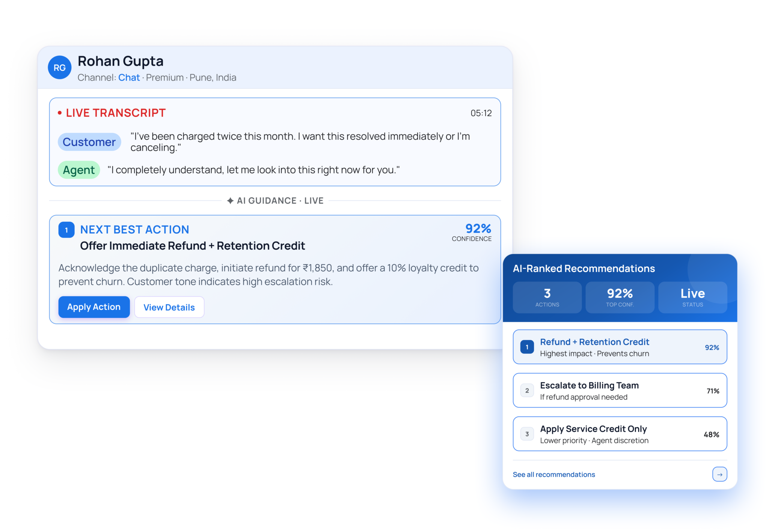Open View Details for the recommended action

(169, 307)
